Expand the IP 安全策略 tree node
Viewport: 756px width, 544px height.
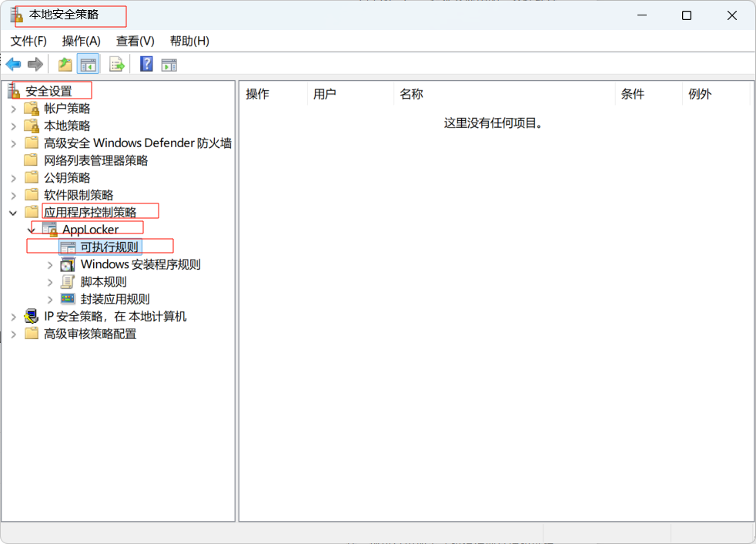point(14,317)
